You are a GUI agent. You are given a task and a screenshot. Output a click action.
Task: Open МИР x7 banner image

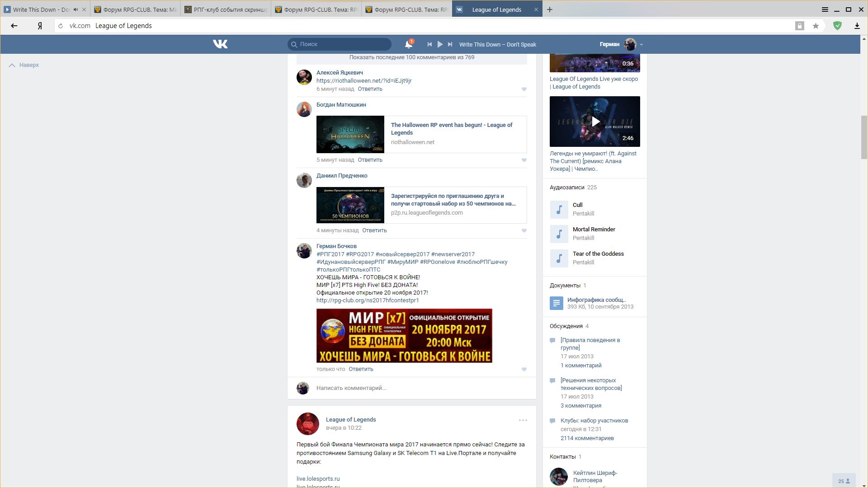pos(404,336)
